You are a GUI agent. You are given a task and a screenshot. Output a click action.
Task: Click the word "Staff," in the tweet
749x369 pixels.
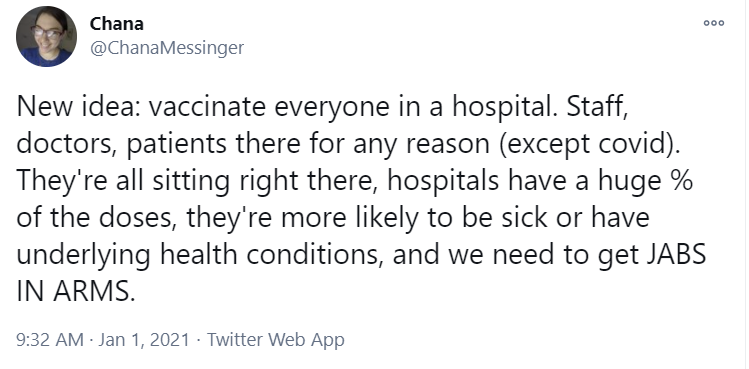point(597,107)
